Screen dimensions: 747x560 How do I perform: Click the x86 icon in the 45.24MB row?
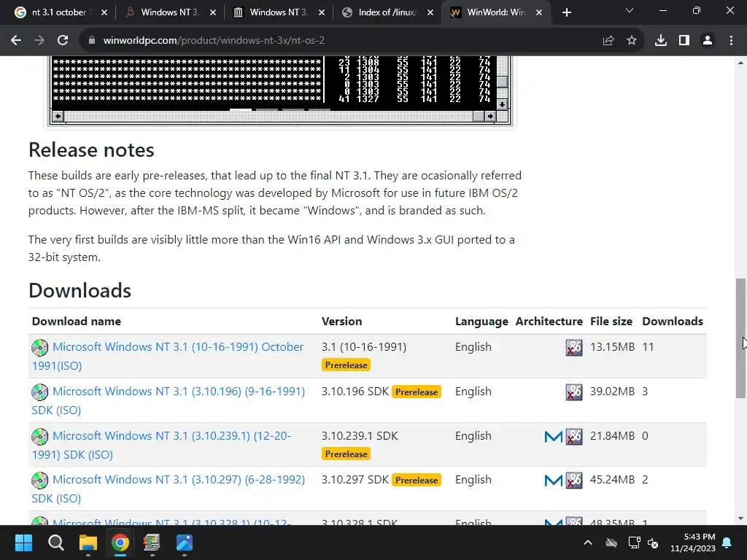click(x=573, y=480)
